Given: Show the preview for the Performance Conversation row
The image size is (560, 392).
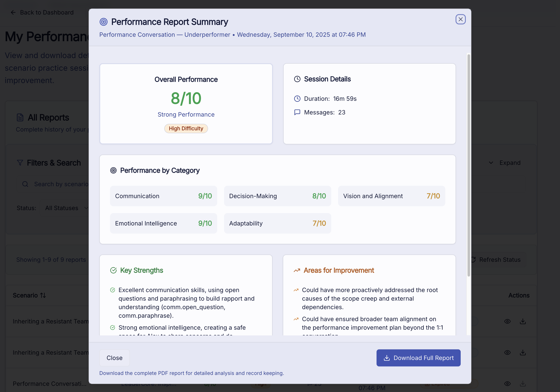Looking at the screenshot, I should click(x=507, y=383).
